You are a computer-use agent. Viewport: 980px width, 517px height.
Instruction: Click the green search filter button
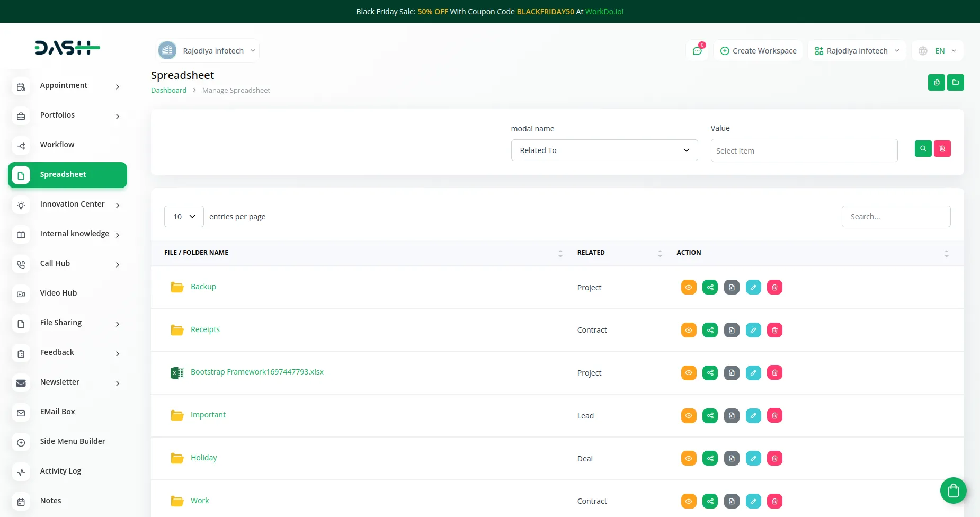tap(923, 149)
